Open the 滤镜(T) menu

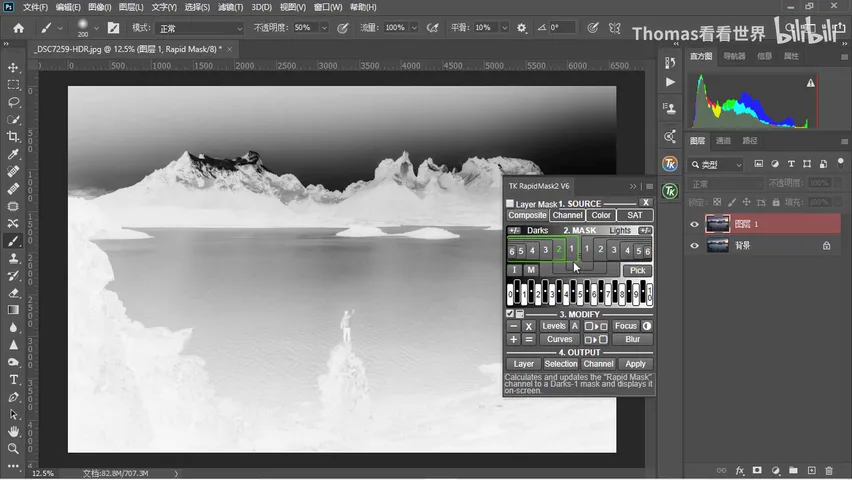tap(230, 7)
